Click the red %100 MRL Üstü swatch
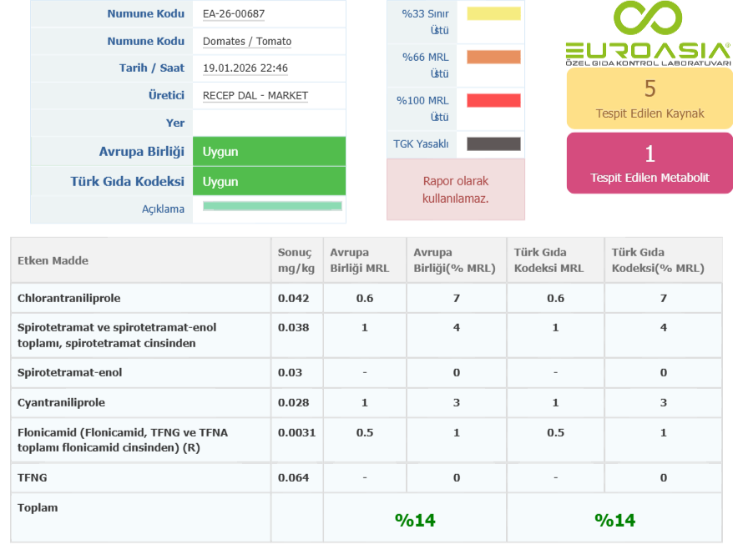Screen dimensions: 733x560 coord(493,100)
